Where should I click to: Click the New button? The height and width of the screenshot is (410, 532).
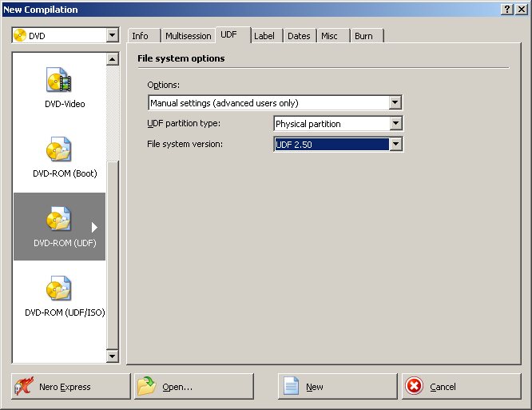(x=337, y=386)
